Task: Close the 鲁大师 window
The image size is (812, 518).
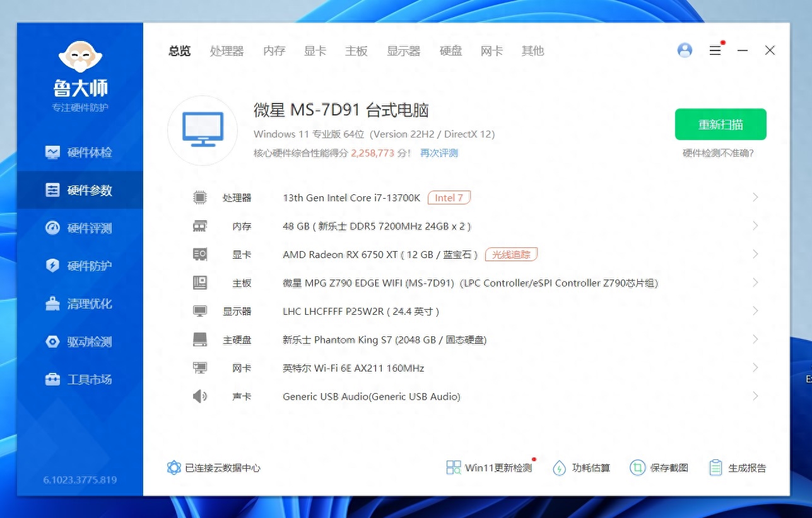Action: (x=770, y=50)
